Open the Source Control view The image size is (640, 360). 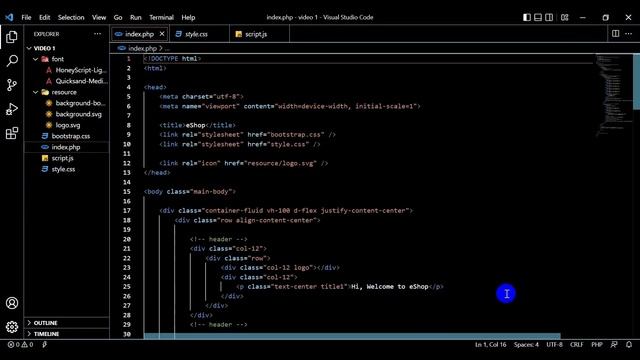pos(12,85)
